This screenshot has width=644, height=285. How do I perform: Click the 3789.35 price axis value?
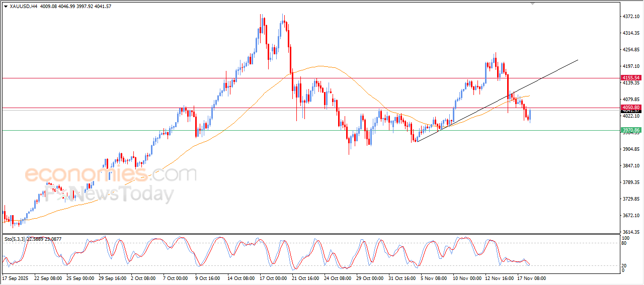(x=631, y=182)
